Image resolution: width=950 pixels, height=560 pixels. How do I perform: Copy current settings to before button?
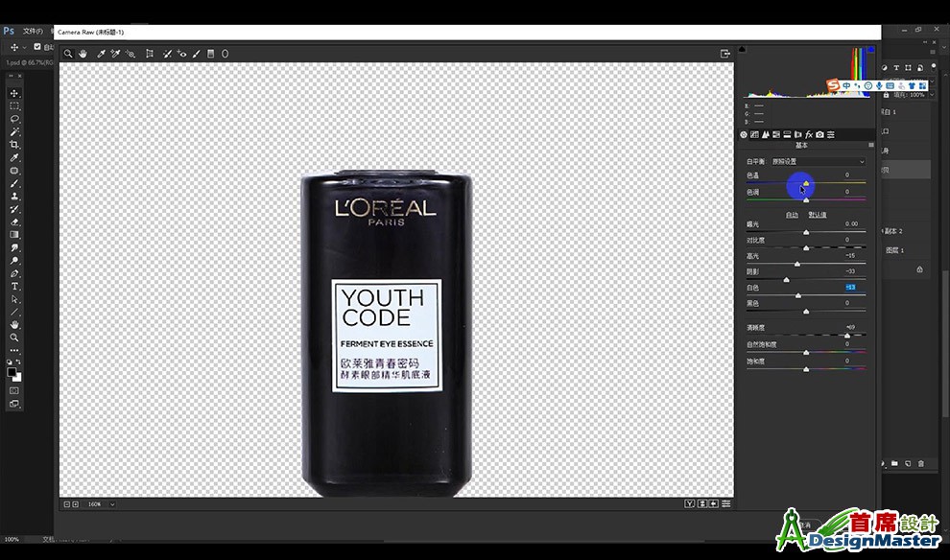pos(714,503)
